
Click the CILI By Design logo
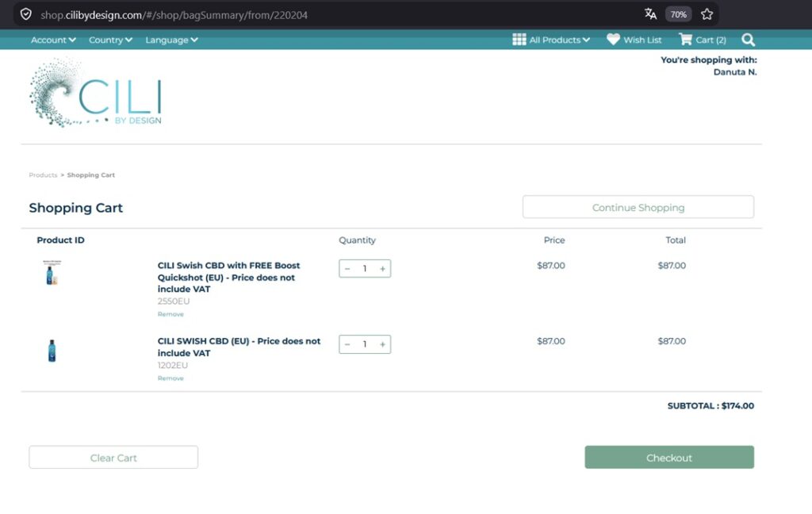point(96,92)
